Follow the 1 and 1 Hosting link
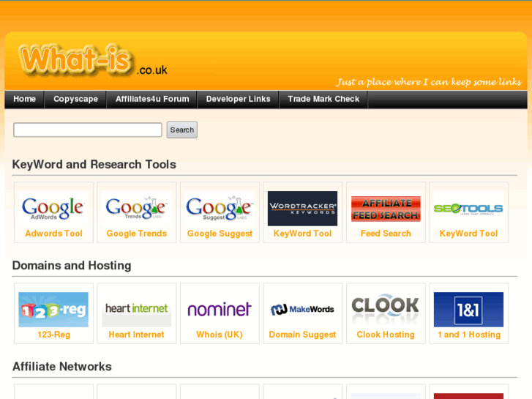The height and width of the screenshot is (399, 532). pyautogui.click(x=469, y=335)
